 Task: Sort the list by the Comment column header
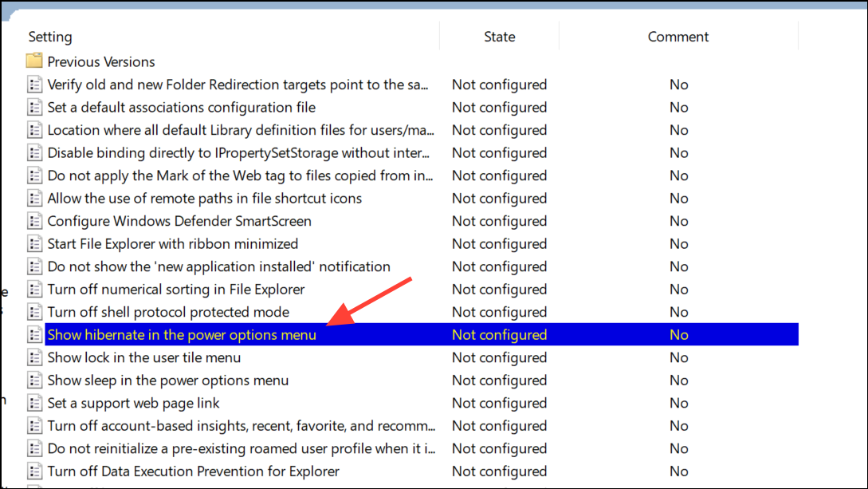click(678, 37)
